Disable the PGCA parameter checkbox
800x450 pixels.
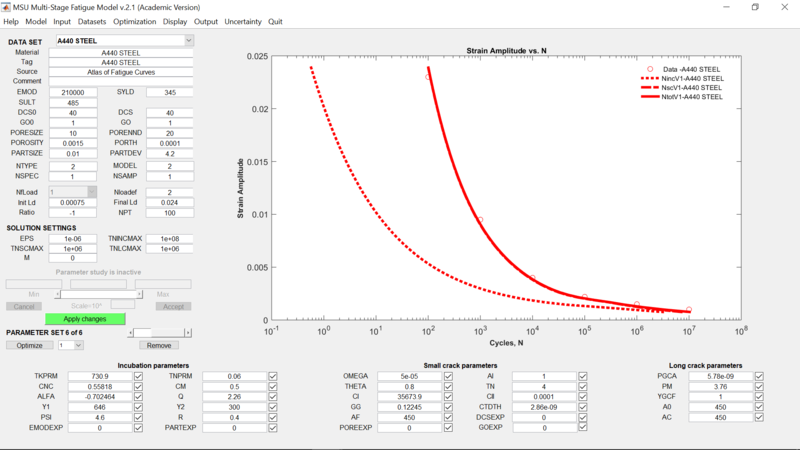click(x=760, y=376)
